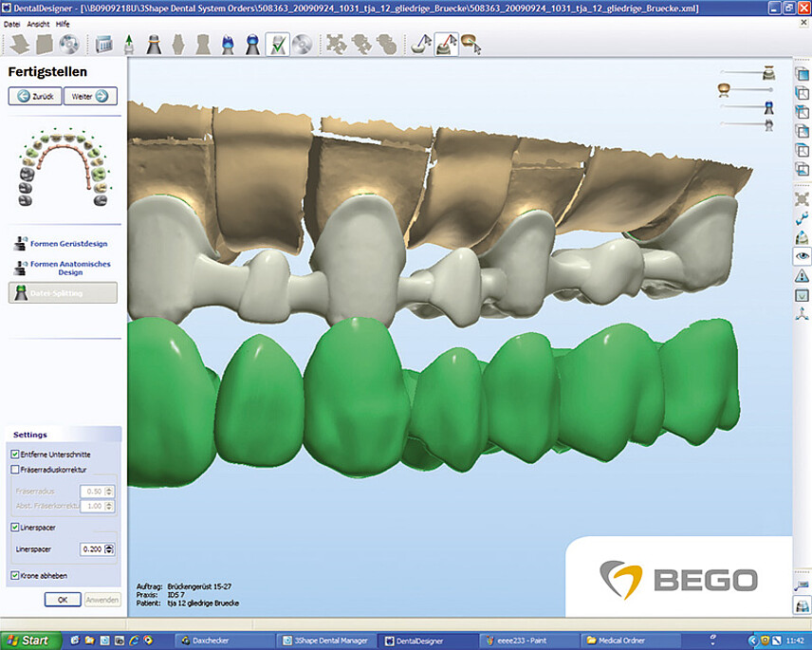This screenshot has height=650, width=812.
Task: Click the OK button in Settings
Action: (x=63, y=600)
